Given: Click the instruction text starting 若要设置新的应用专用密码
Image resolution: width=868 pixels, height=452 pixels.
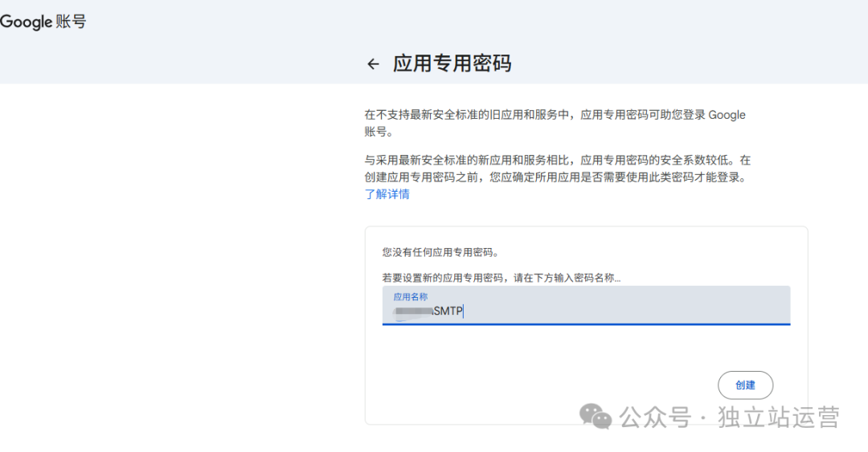Looking at the screenshot, I should point(501,278).
